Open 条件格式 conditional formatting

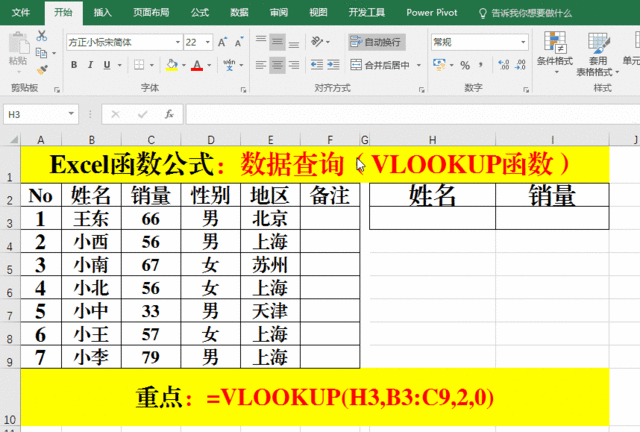click(555, 53)
